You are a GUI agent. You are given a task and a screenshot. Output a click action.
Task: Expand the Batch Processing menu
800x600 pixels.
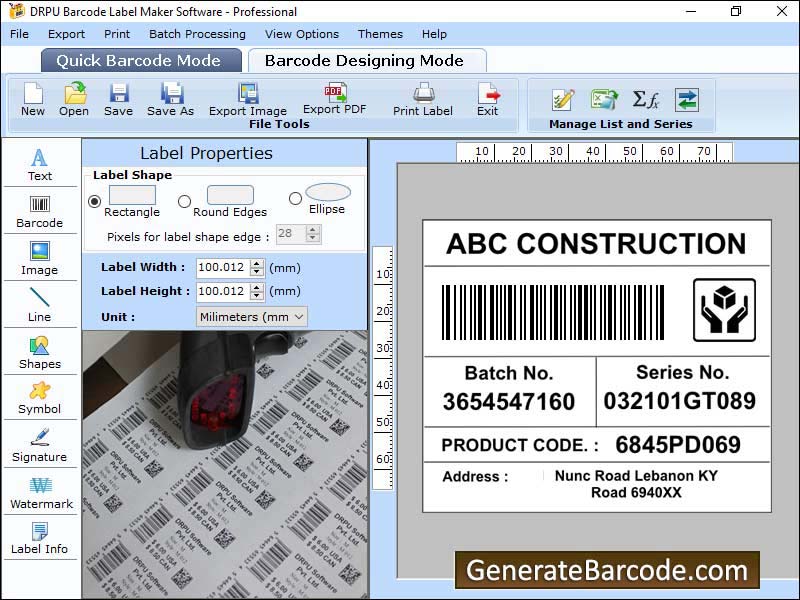point(197,33)
